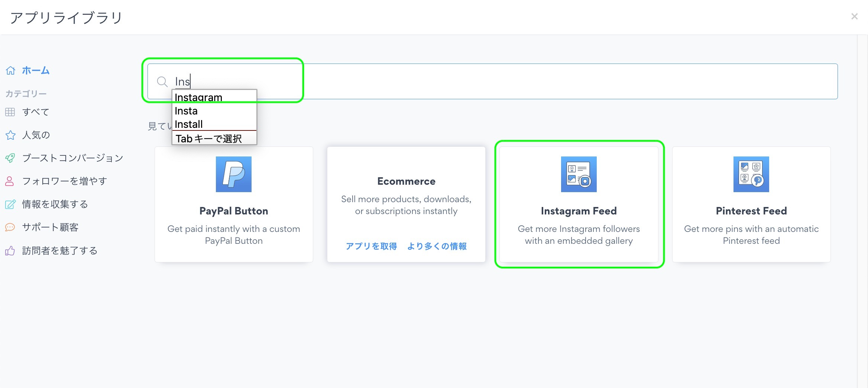Screen dimensions: 868x388
Task: Click the star icon beside 人気の
Action: (10, 135)
